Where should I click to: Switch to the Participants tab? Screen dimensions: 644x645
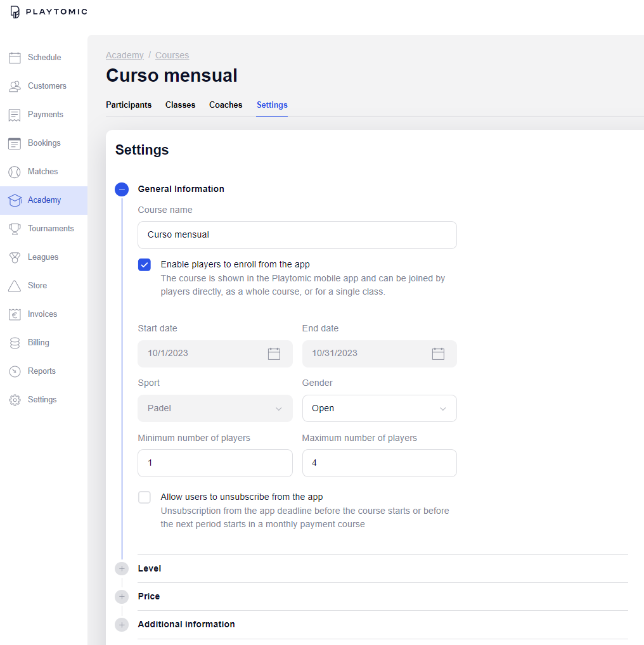tap(129, 105)
